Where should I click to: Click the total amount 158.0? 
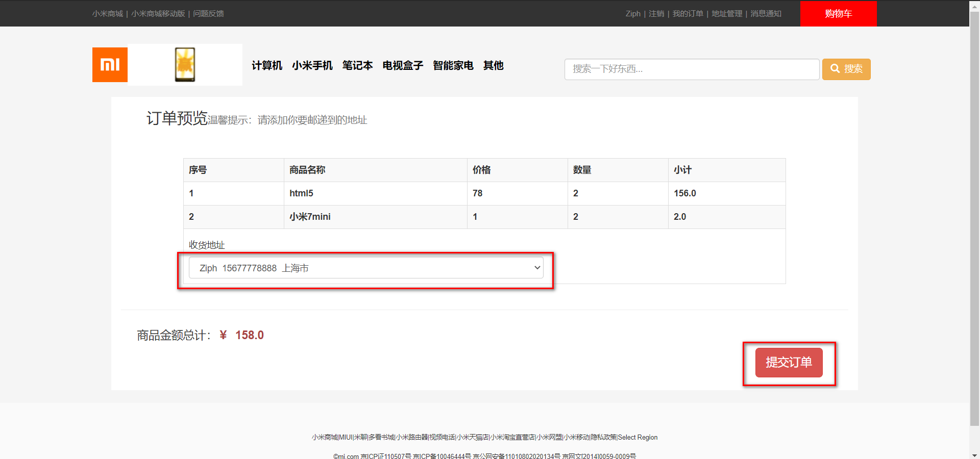click(249, 335)
